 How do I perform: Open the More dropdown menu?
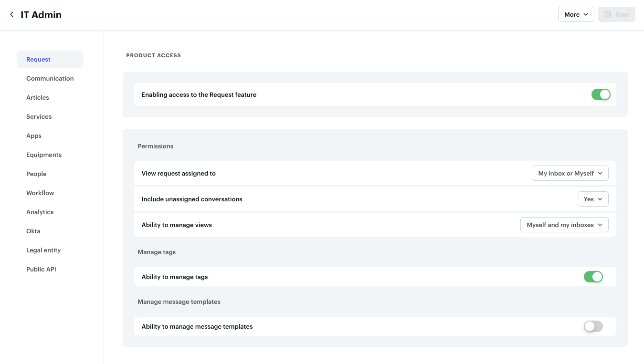[x=576, y=15]
